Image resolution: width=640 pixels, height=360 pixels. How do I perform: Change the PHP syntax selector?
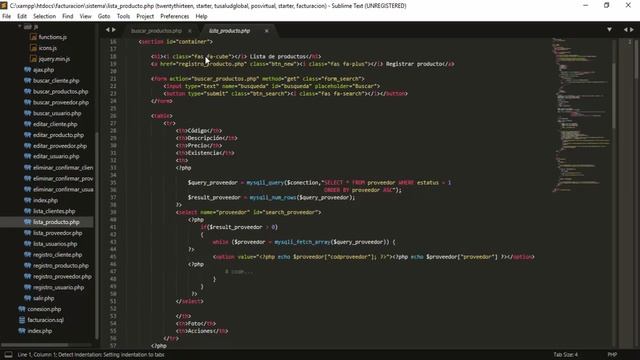tap(612, 355)
